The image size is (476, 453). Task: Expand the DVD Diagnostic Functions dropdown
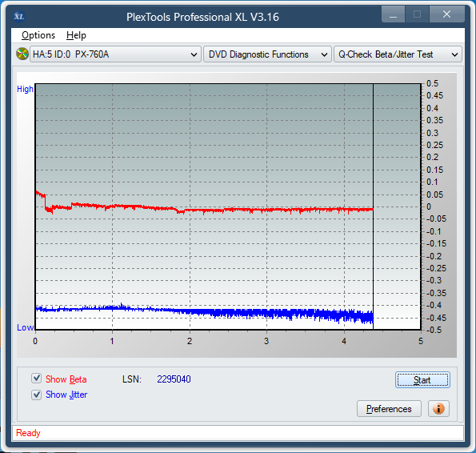click(x=267, y=54)
